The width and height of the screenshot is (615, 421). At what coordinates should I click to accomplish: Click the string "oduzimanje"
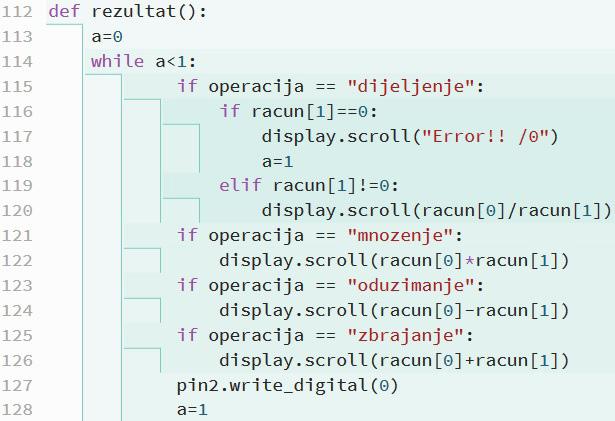[x=411, y=285]
